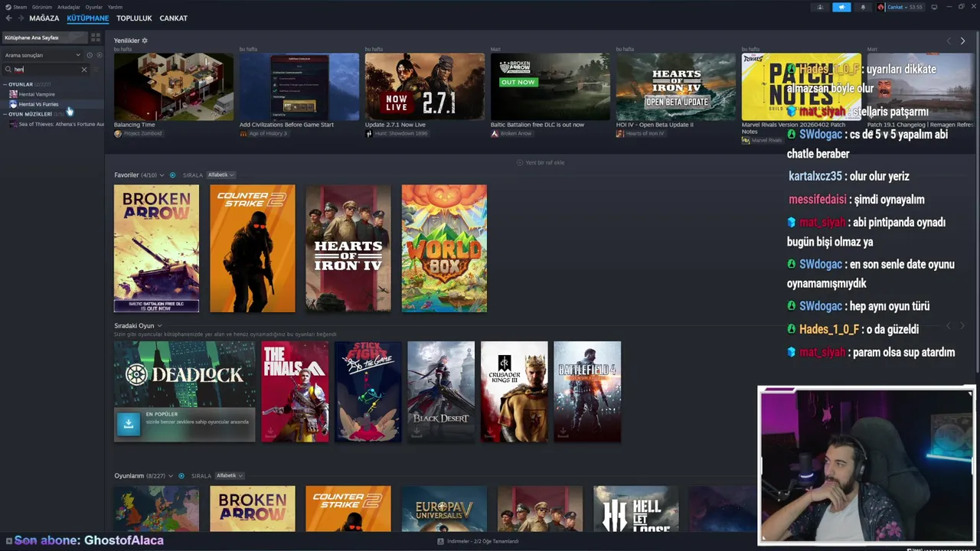The height and width of the screenshot is (551, 980).
Task: Click the magnifier icon in search box
Action: [8, 70]
